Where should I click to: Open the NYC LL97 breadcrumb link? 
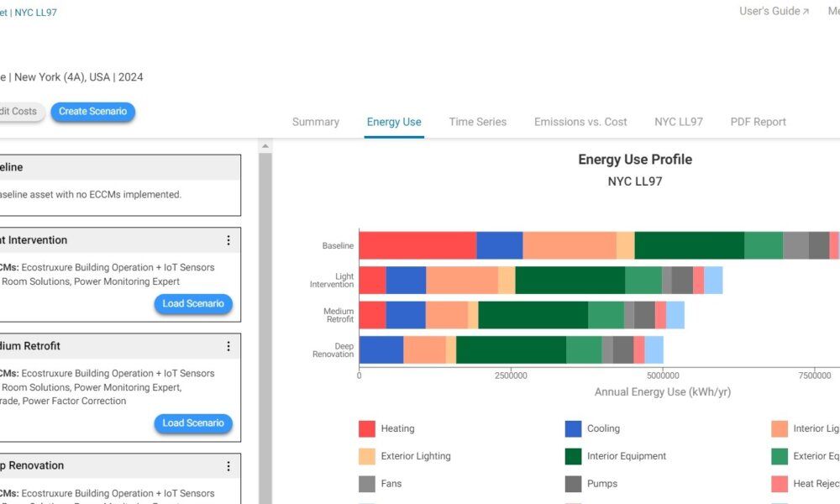34,12
